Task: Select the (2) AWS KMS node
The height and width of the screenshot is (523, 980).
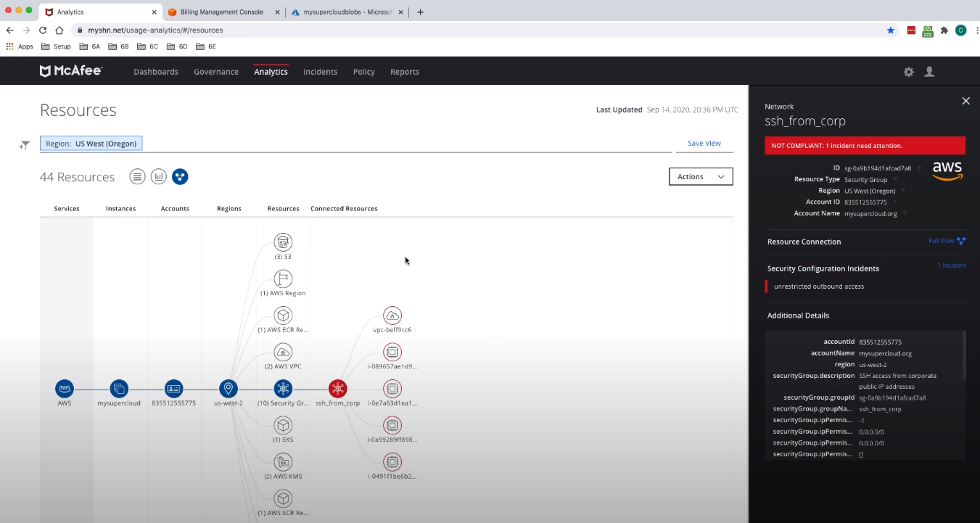Action: point(283,461)
